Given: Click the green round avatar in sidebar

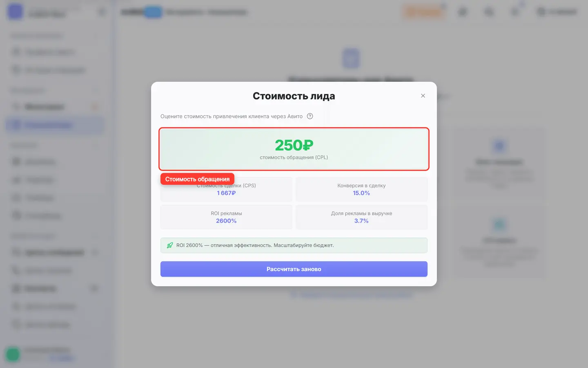Looking at the screenshot, I should click(x=13, y=354).
